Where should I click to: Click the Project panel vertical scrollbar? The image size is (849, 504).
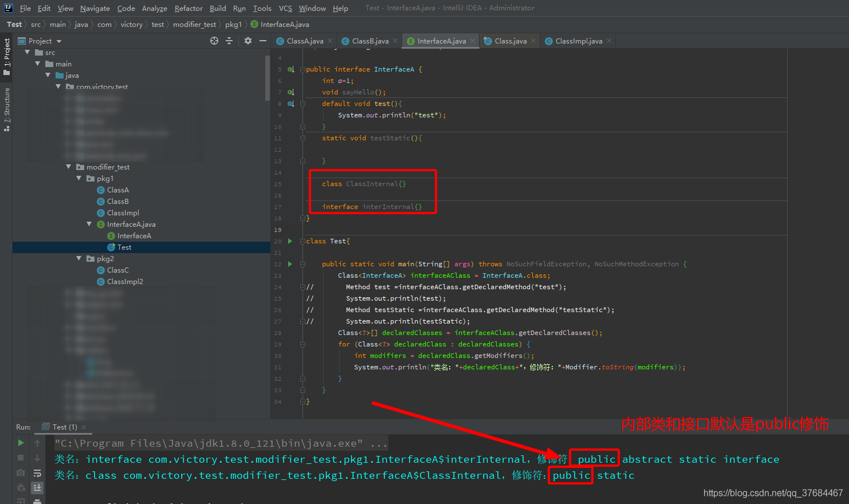click(x=268, y=77)
